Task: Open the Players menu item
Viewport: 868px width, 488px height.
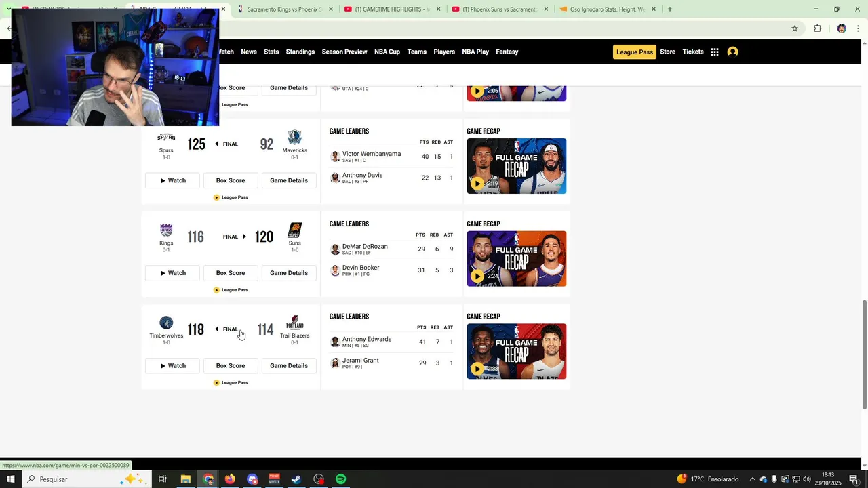Action: coord(444,52)
